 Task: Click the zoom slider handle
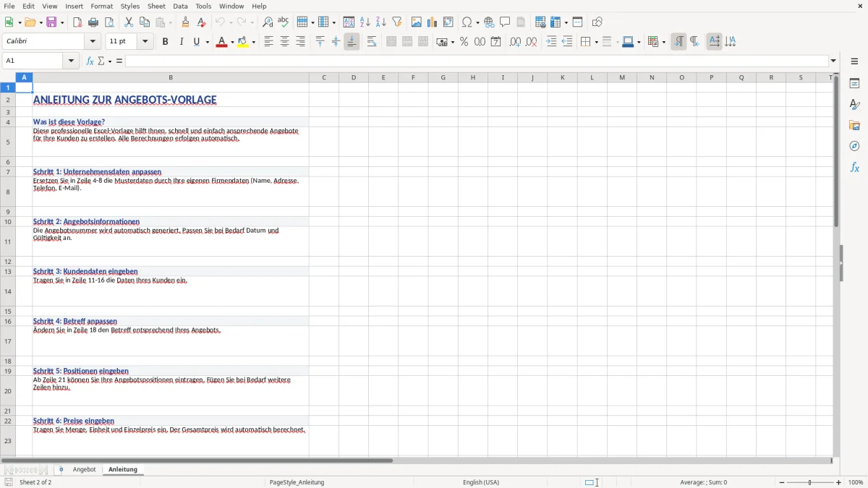[x=810, y=482]
